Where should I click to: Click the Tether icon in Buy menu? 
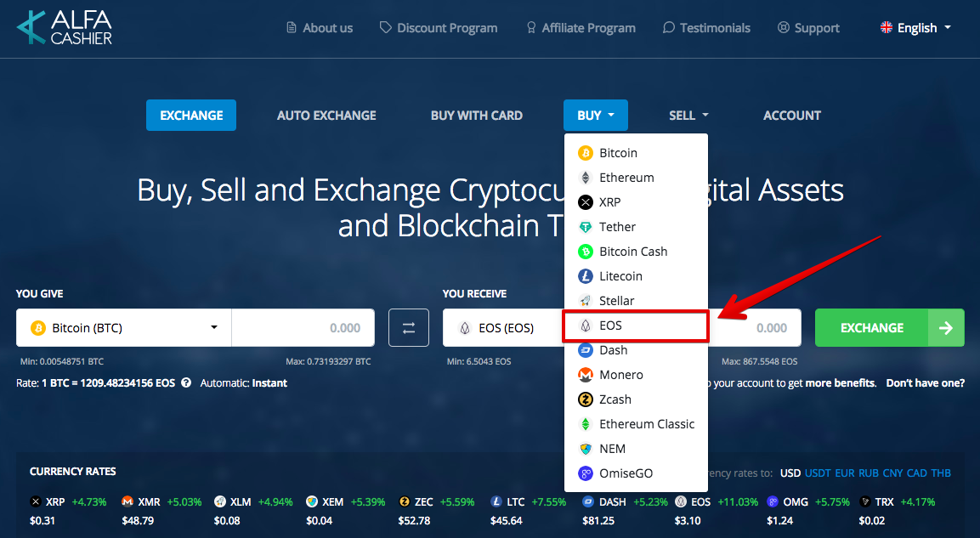pyautogui.click(x=586, y=227)
